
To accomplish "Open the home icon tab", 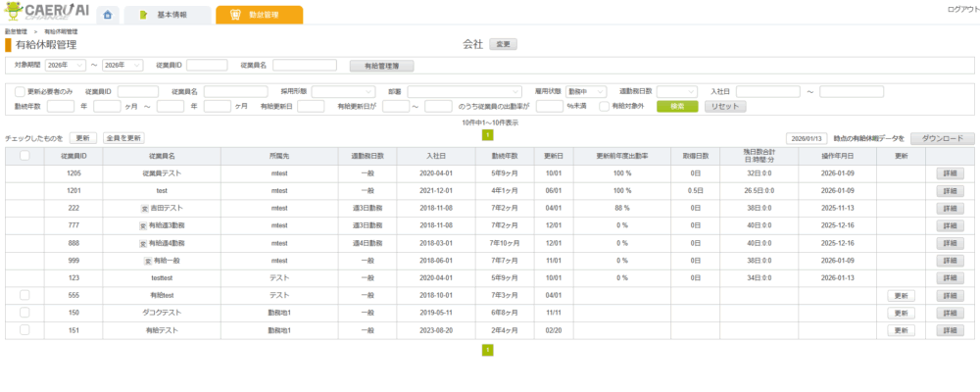I will tap(108, 15).
